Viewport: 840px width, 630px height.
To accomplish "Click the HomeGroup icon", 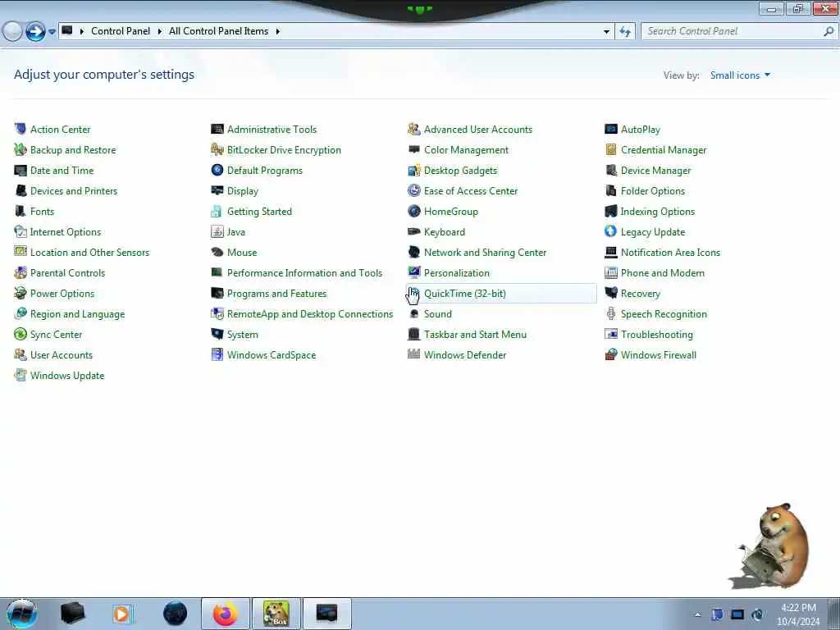I will 413,211.
